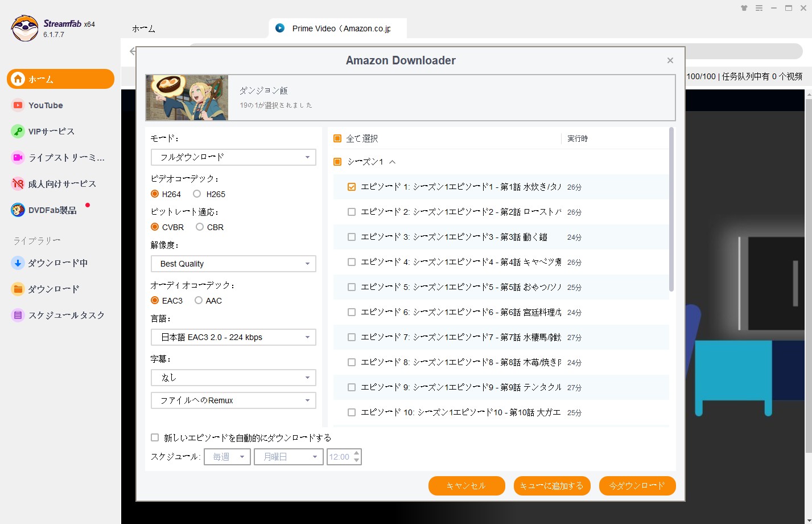The height and width of the screenshot is (524, 812).
Task: Collapse the Season 1 chevron
Action: [392, 162]
